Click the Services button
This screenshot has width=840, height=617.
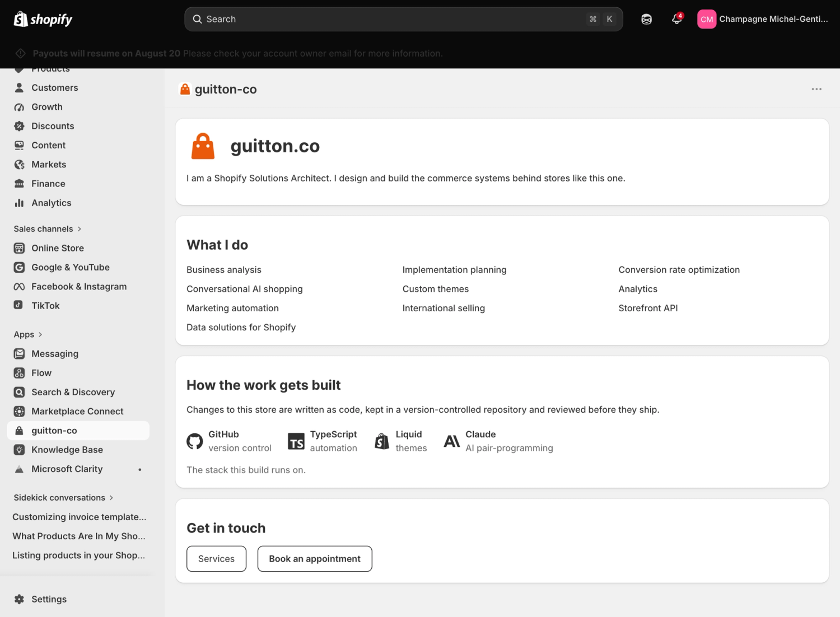[216, 559]
